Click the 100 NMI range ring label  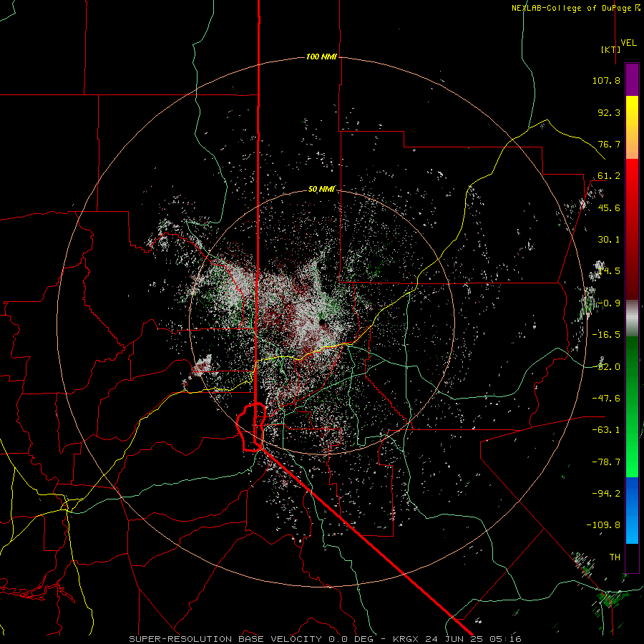click(x=321, y=57)
